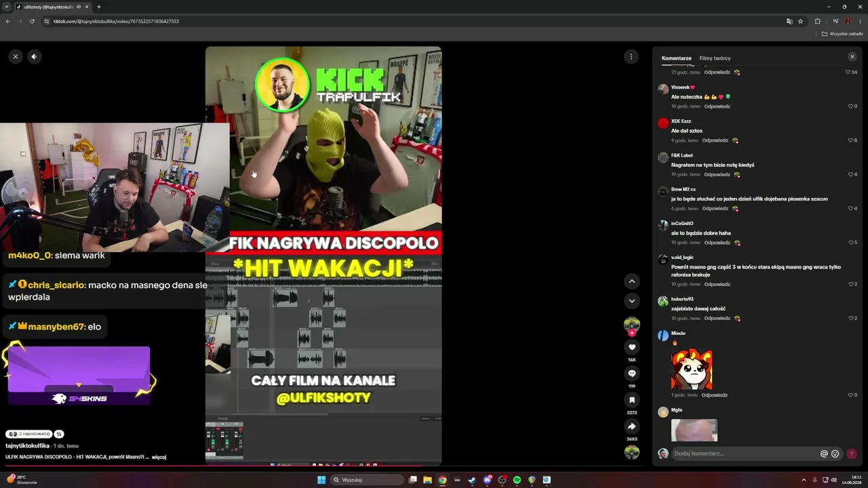This screenshot has height=488, width=868.
Task: Like XDE Ezzz's comment
Action: coord(850,140)
